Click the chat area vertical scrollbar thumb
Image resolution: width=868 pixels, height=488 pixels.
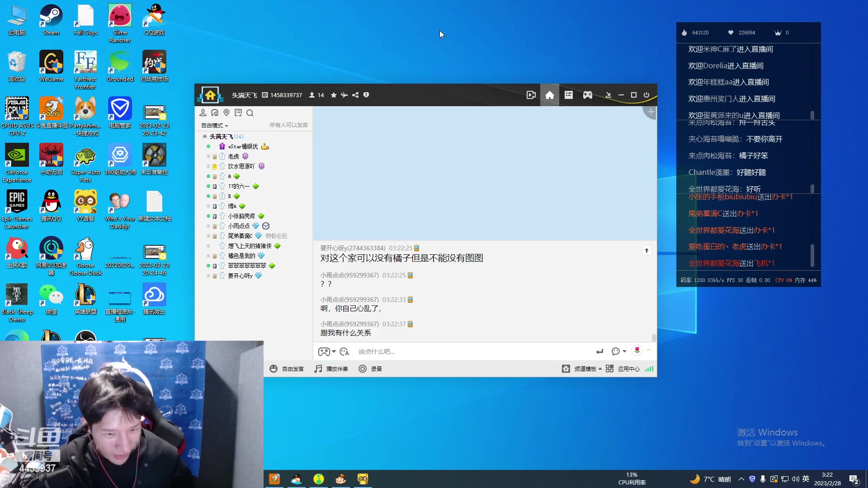[654, 338]
